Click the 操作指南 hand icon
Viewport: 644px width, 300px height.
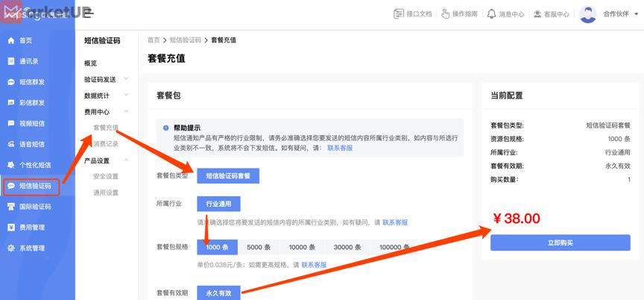pyautogui.click(x=446, y=13)
